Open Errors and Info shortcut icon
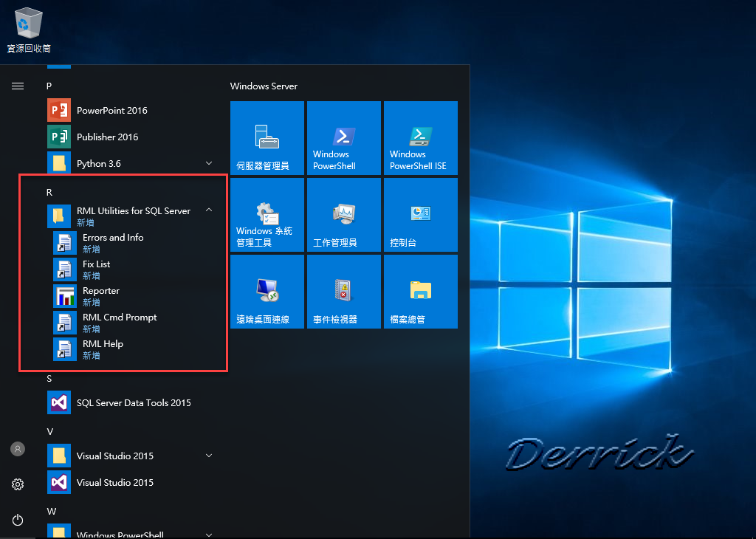756x539 pixels. pos(65,242)
